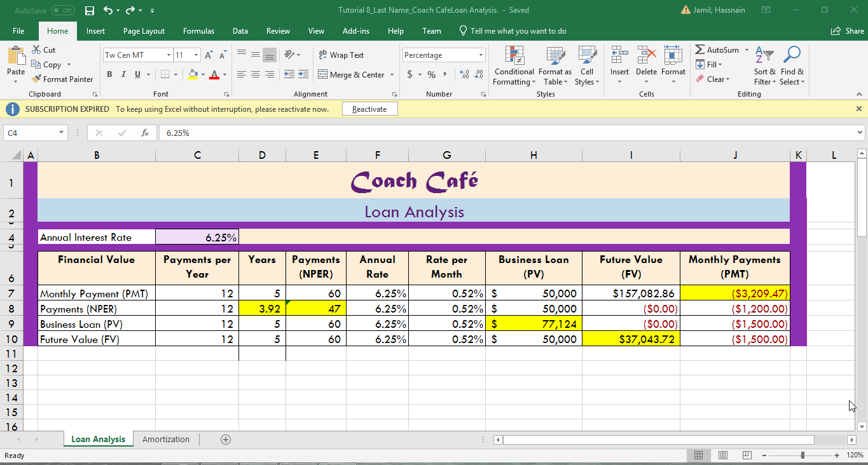The width and height of the screenshot is (868, 465).
Task: Open Sort & Filter options
Action: [x=764, y=67]
